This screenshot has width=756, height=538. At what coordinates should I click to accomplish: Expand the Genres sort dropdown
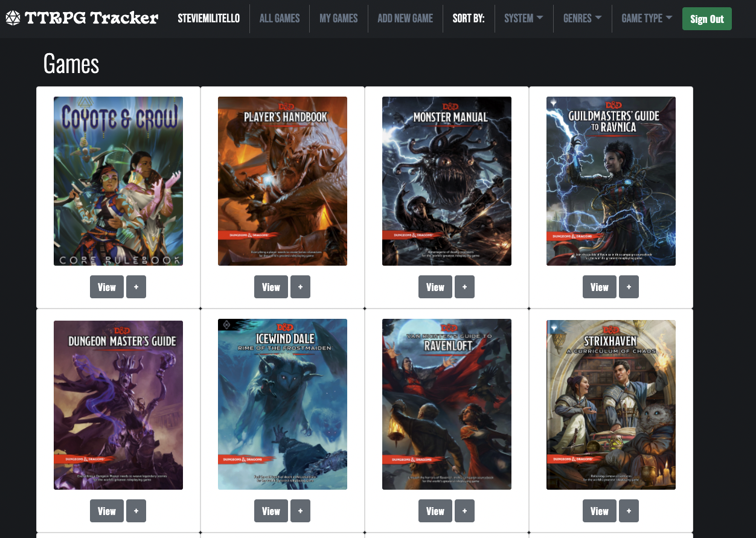(582, 18)
